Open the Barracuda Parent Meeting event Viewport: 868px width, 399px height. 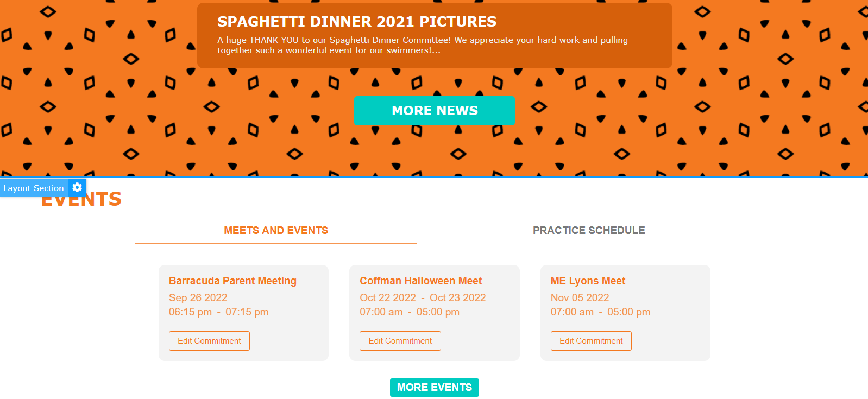[x=232, y=281]
